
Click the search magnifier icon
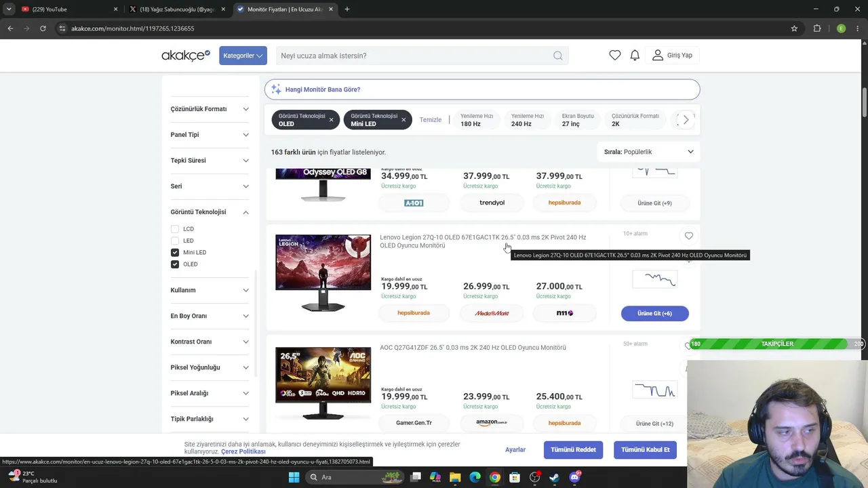click(558, 56)
